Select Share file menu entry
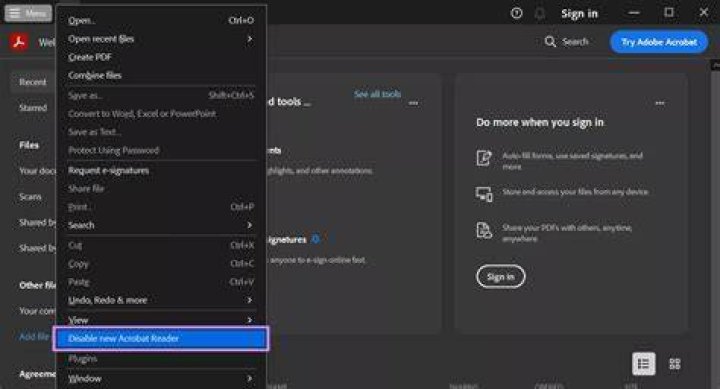720x389 pixels. click(160, 189)
